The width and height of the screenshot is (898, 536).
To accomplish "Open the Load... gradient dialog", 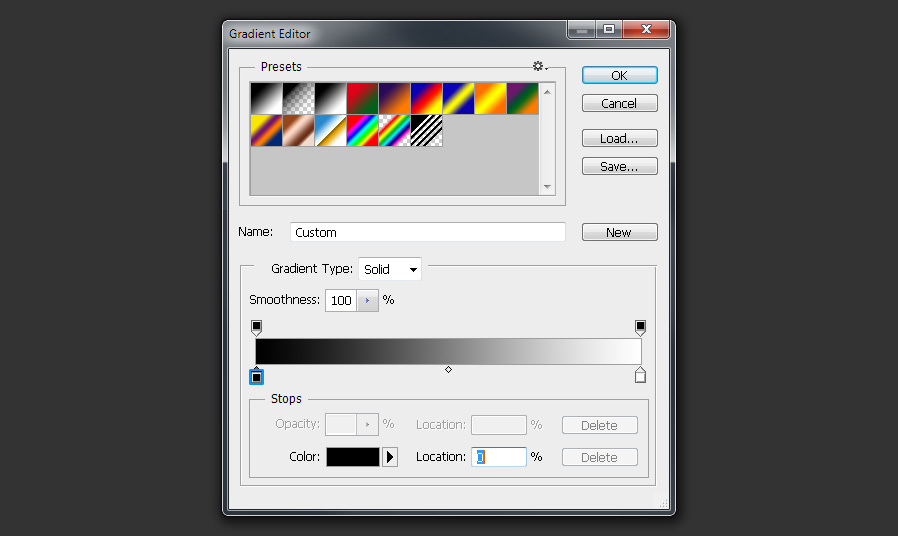I will coord(620,139).
